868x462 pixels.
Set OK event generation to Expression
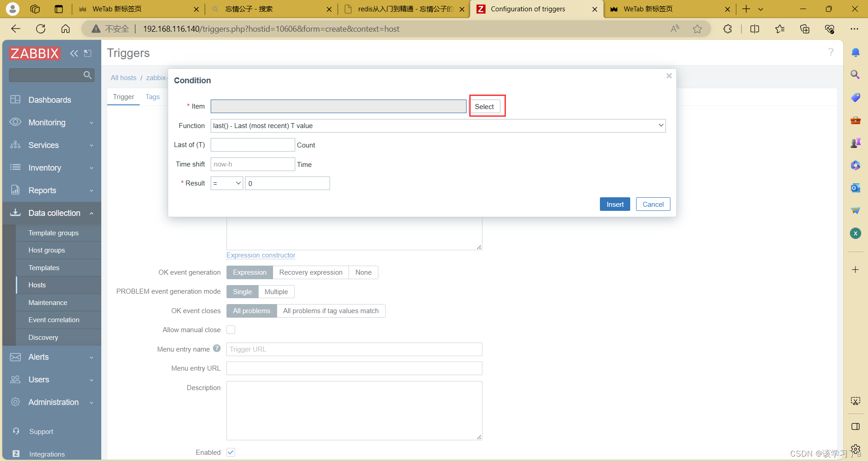click(x=250, y=272)
